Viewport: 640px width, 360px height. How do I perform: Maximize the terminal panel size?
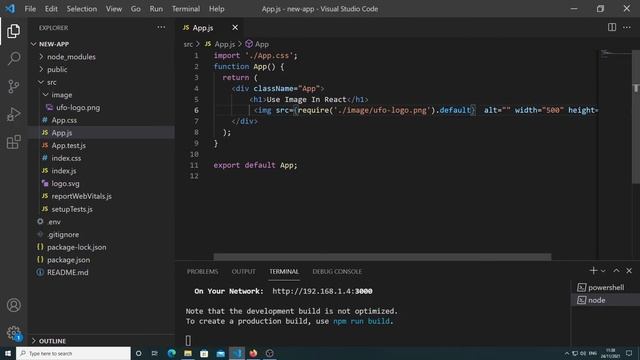[616, 271]
